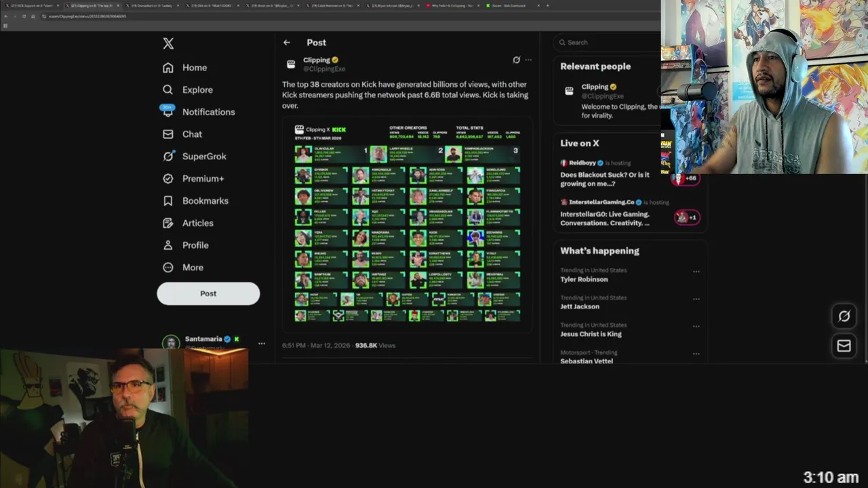This screenshot has height=488, width=868.
Task: Click the +1 listeners badge
Action: click(x=686, y=218)
